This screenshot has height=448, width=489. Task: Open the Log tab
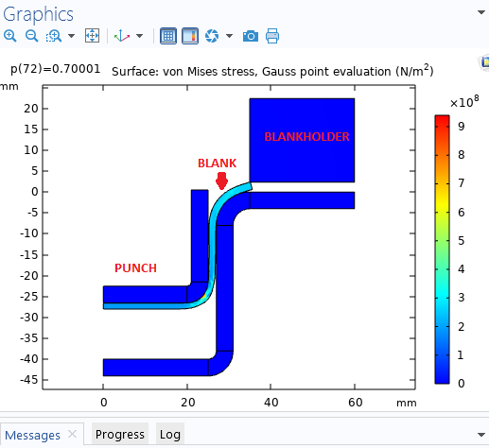click(x=170, y=435)
